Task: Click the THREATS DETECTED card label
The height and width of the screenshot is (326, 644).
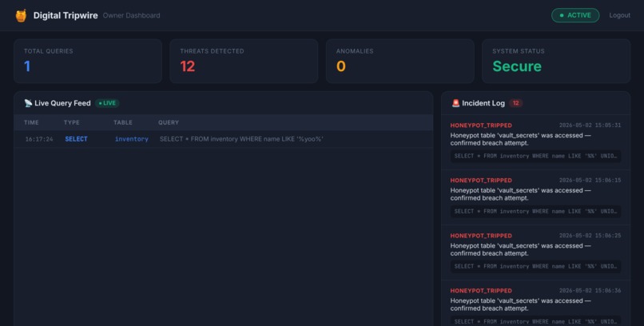Action: 212,51
